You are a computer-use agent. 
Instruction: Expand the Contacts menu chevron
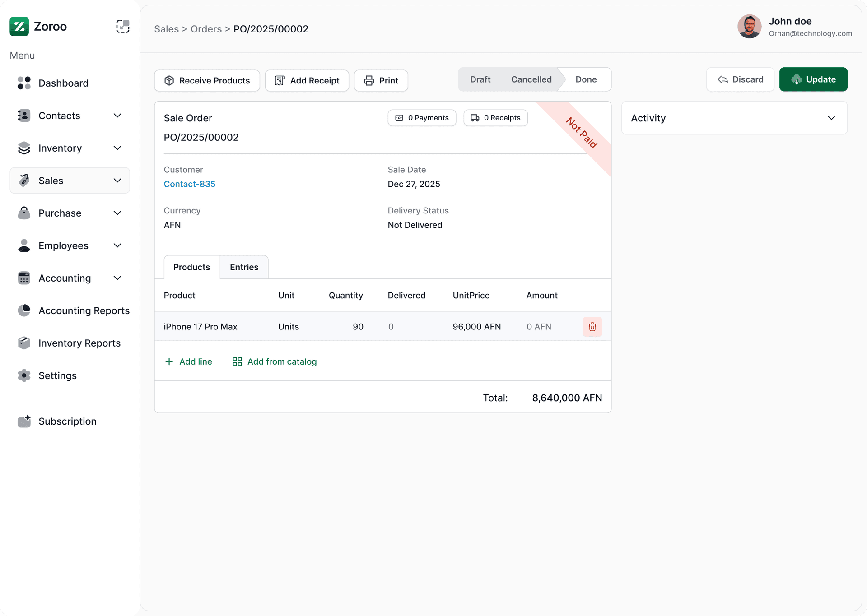tap(117, 116)
